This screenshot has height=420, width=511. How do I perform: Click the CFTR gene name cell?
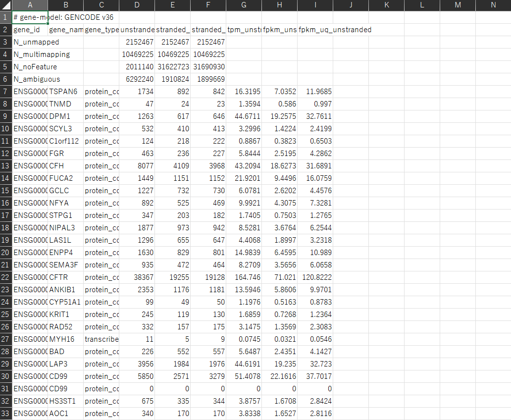point(65,277)
